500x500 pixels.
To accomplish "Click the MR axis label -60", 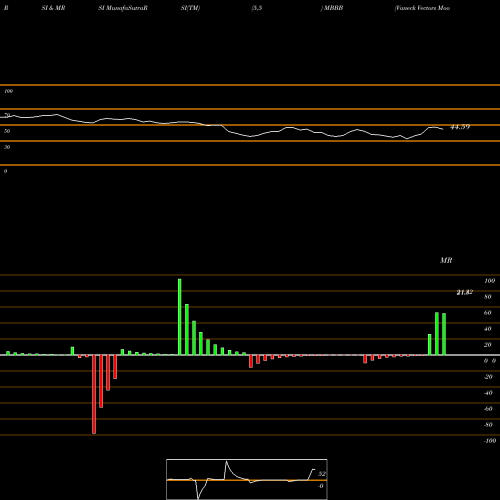I will pos(488,409).
